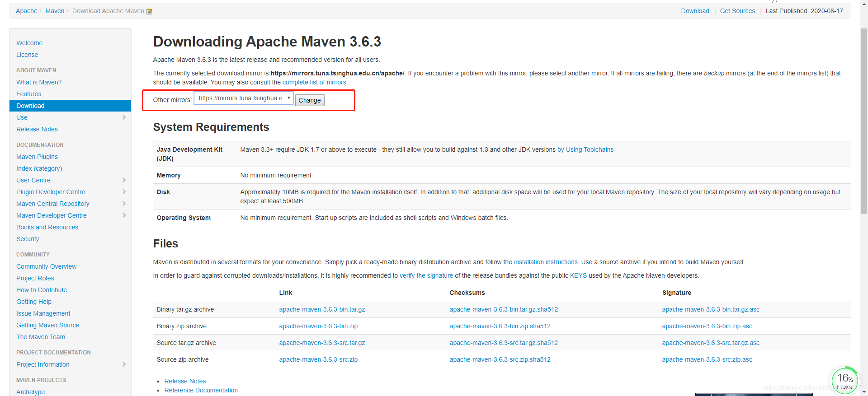Open The Maven Team in sidebar
Viewport: 868px width, 396px height.
[x=41, y=337]
